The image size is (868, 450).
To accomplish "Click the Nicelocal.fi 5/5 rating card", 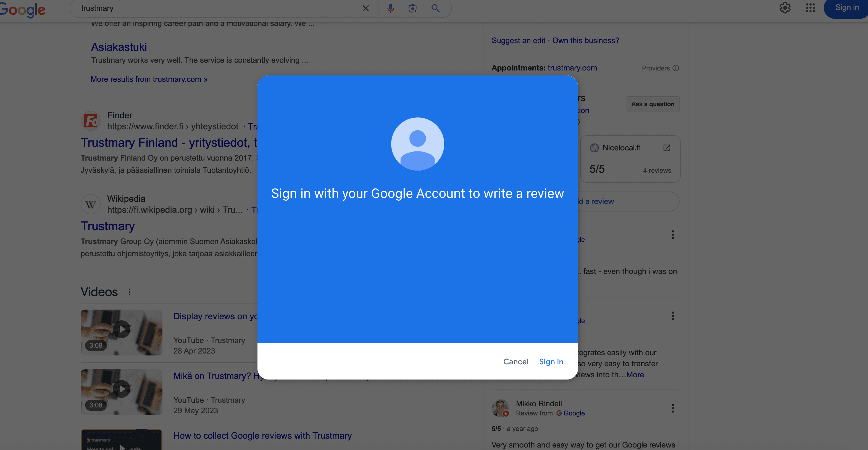I will 630,159.
